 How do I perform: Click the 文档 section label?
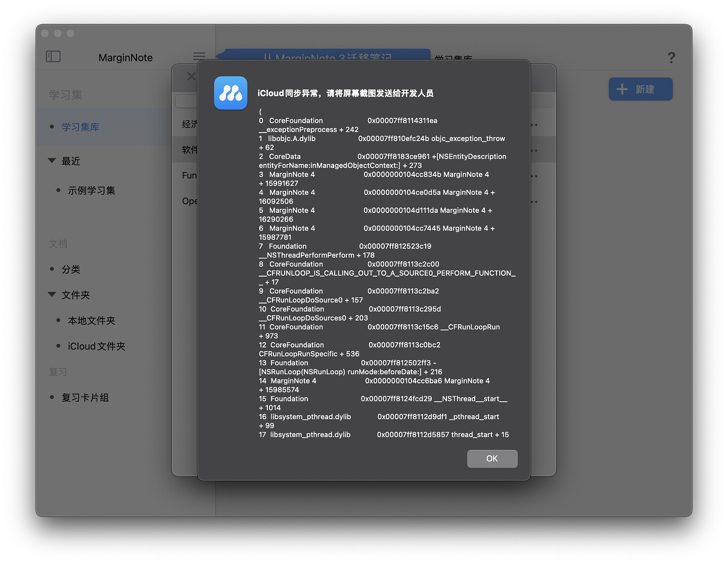pyautogui.click(x=58, y=244)
